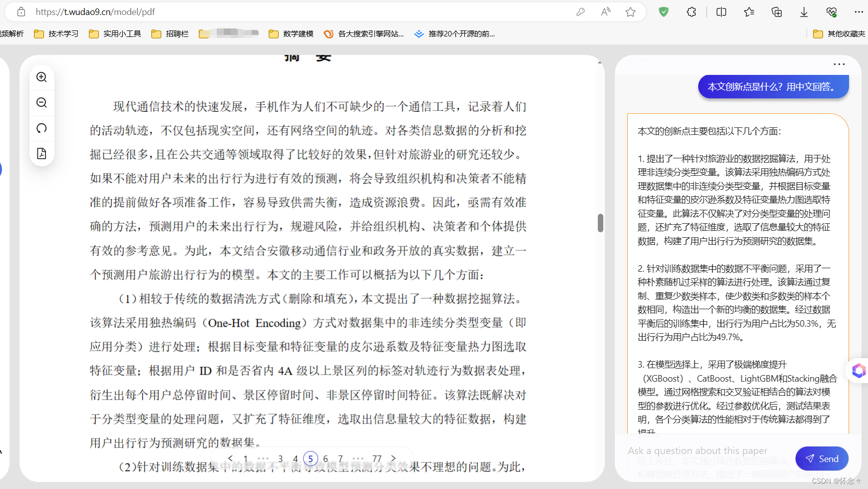Open Collections icon
Image resolution: width=868 pixels, height=489 pixels.
point(777,12)
